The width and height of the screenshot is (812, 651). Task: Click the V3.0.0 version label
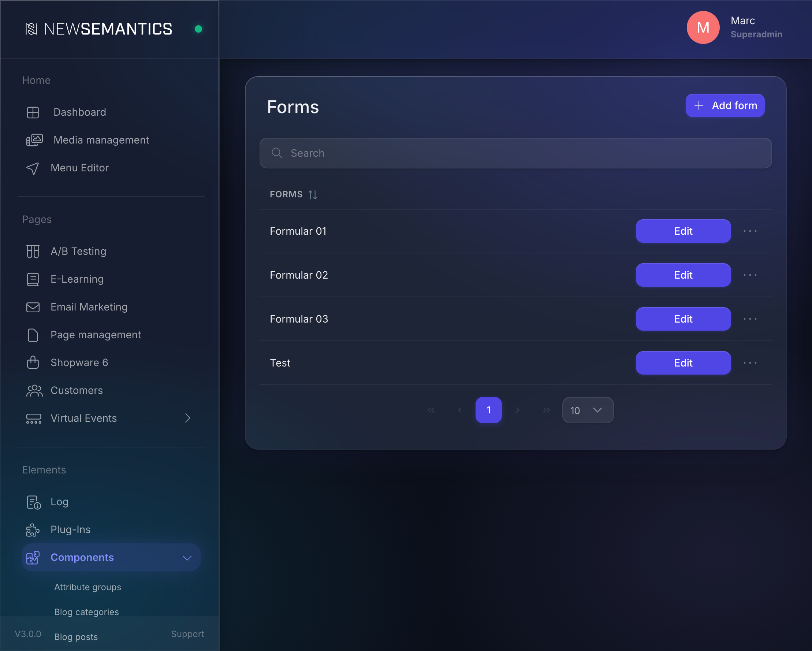[x=28, y=634]
